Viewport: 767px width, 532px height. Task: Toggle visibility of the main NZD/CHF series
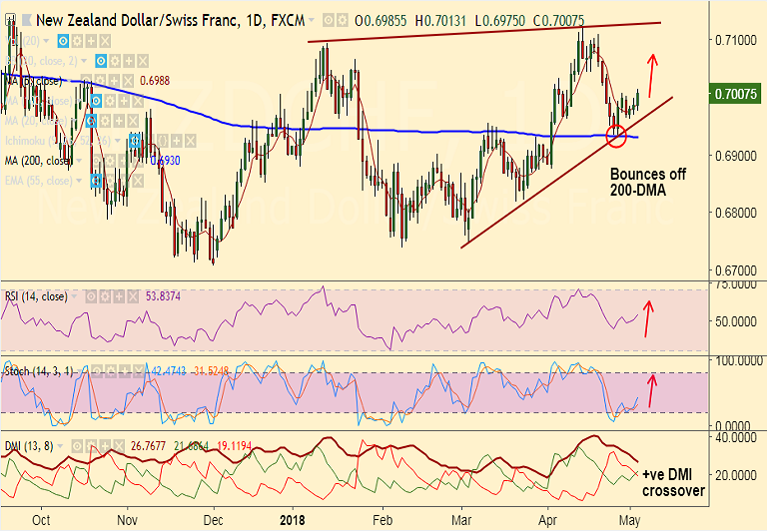tap(329, 21)
